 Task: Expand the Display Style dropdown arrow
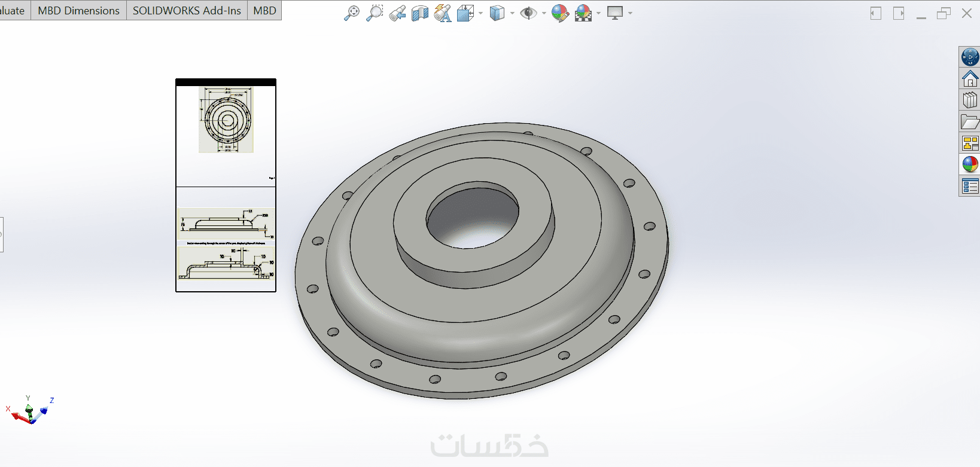pyautogui.click(x=512, y=13)
